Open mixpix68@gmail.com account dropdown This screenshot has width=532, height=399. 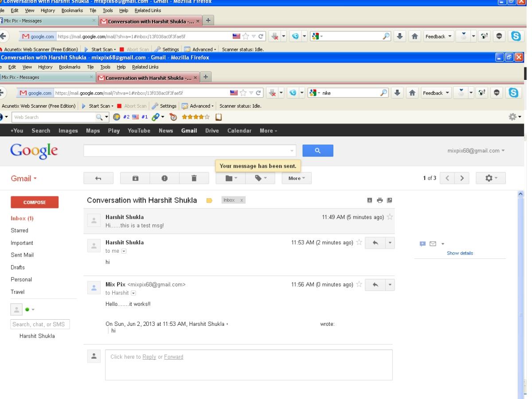tap(476, 151)
